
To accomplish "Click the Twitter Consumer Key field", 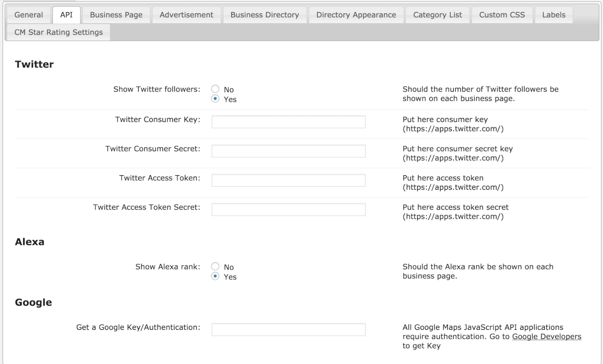I will [x=288, y=122].
